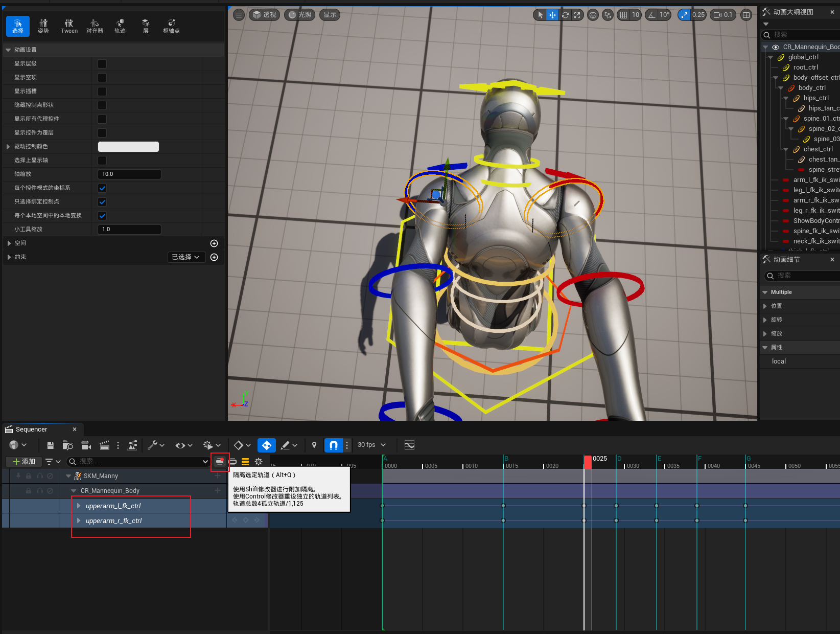Screen dimensions: 840x634
Task: Expand the upperarm_l_fk_ctrl track
Action: 79,506
